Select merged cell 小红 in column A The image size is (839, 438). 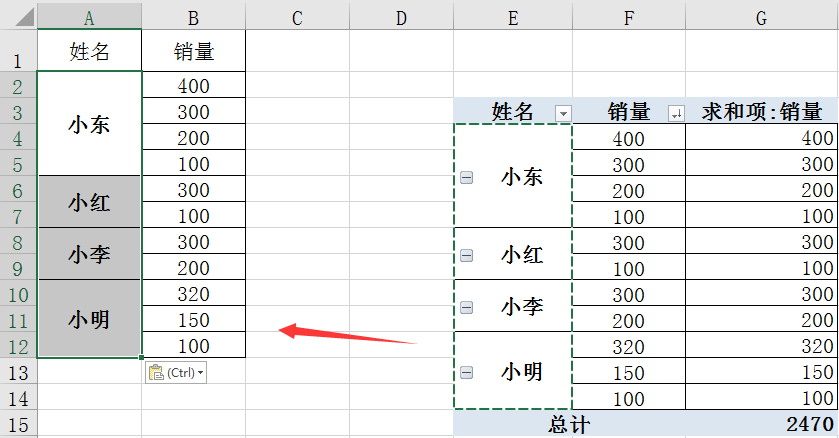(89, 202)
